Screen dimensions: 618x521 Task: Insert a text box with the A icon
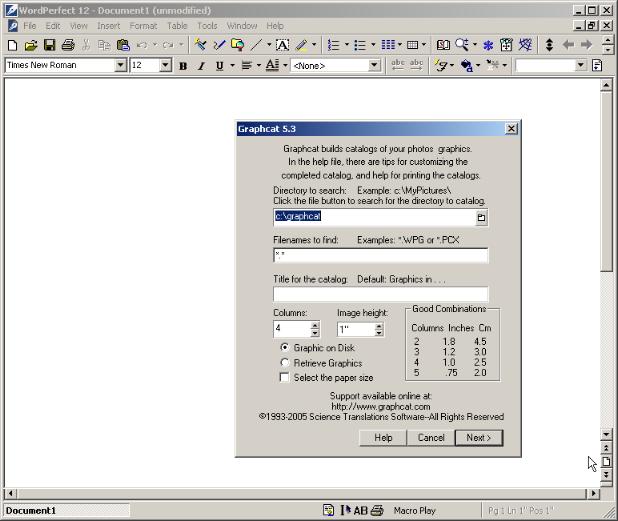click(282, 45)
